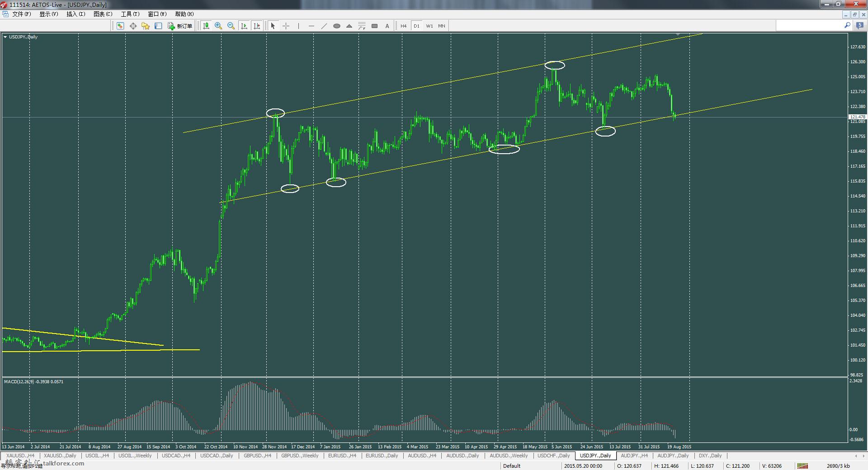Click the MACD(12,26,9) indicator label

(x=34, y=382)
